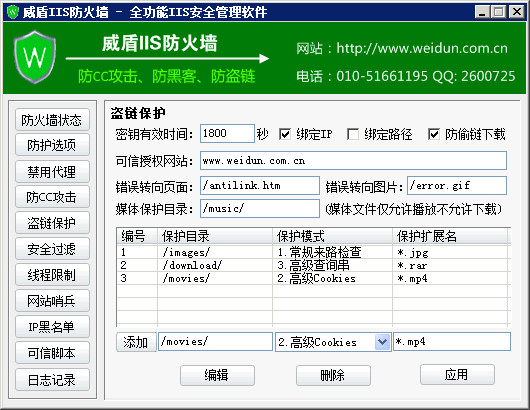Select the 盗链保护 sidebar item
The height and width of the screenshot is (410, 530).
pyautogui.click(x=52, y=223)
